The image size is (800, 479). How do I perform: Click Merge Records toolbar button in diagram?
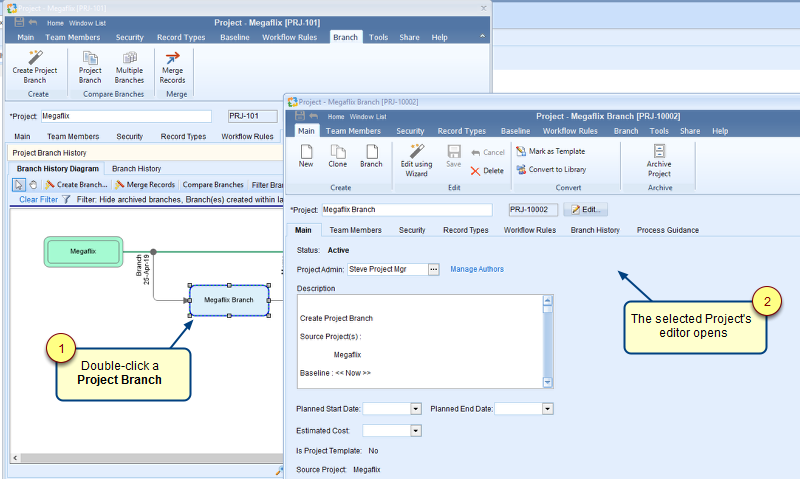pos(145,185)
